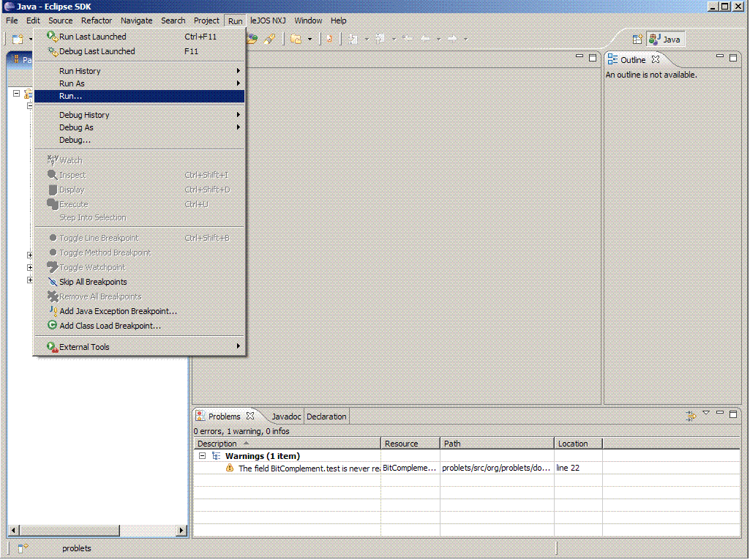This screenshot has height=560, width=750.
Task: Open the leJOS NXJ menu
Action: (268, 20)
